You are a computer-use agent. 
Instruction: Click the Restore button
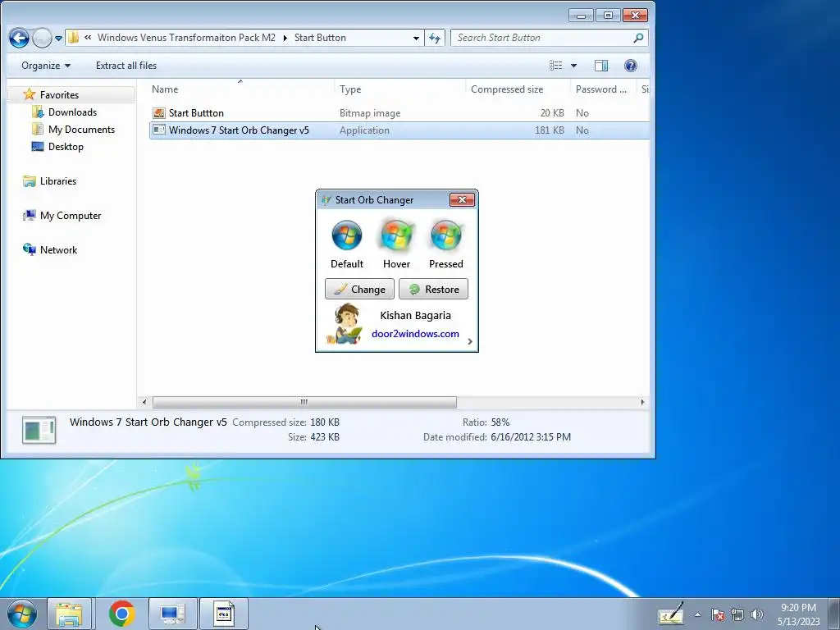click(433, 290)
